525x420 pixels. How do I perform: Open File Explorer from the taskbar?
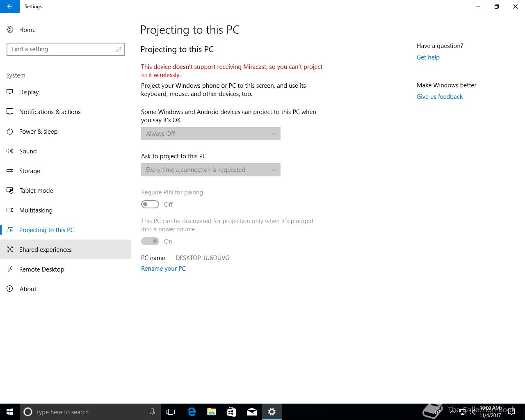tap(212, 412)
